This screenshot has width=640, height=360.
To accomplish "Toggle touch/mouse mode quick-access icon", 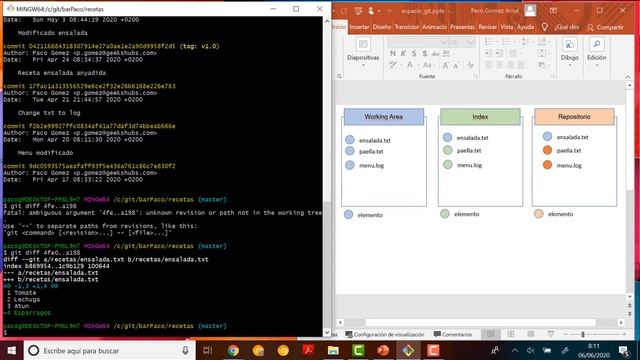I will point(371,11).
